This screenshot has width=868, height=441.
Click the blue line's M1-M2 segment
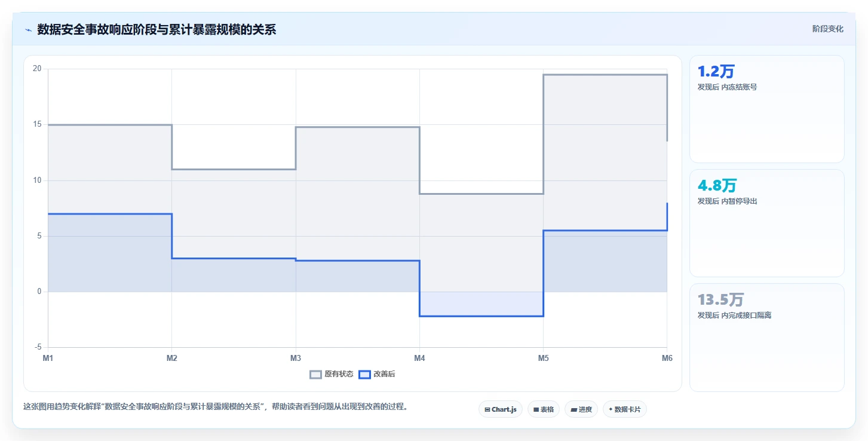(110, 214)
